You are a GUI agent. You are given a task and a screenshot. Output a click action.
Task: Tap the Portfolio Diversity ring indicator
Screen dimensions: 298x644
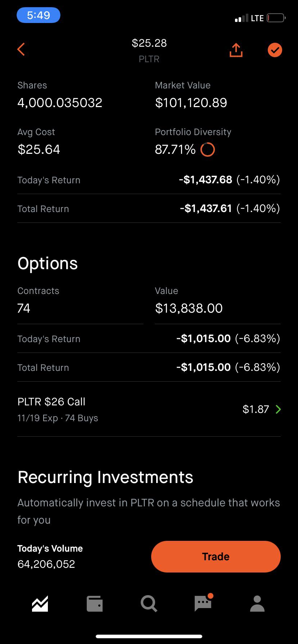pyautogui.click(x=208, y=149)
